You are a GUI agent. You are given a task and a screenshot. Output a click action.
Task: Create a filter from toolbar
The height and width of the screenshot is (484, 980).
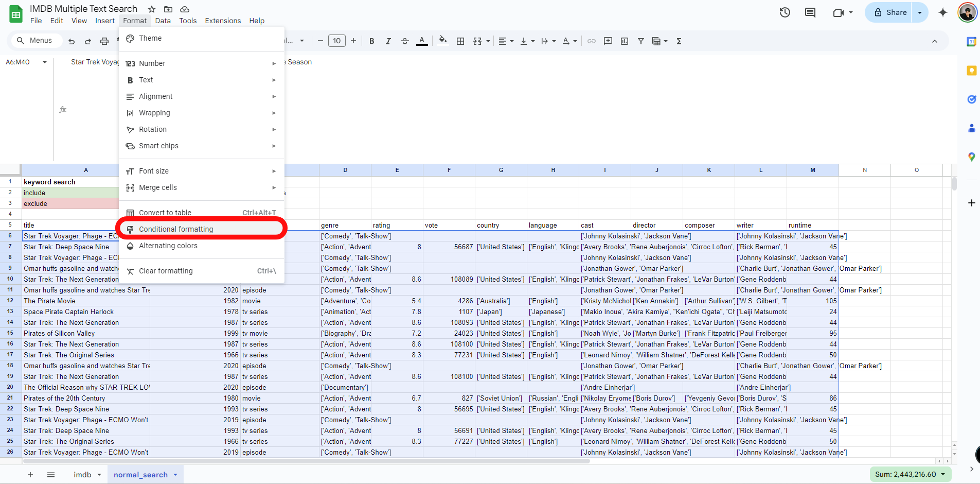[x=641, y=41]
